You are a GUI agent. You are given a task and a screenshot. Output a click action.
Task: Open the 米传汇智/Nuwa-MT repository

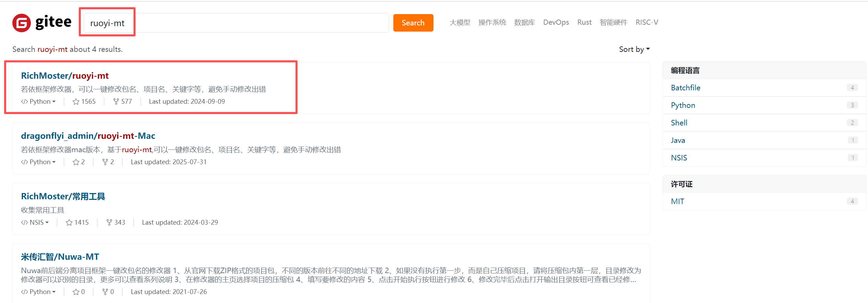[x=60, y=257]
